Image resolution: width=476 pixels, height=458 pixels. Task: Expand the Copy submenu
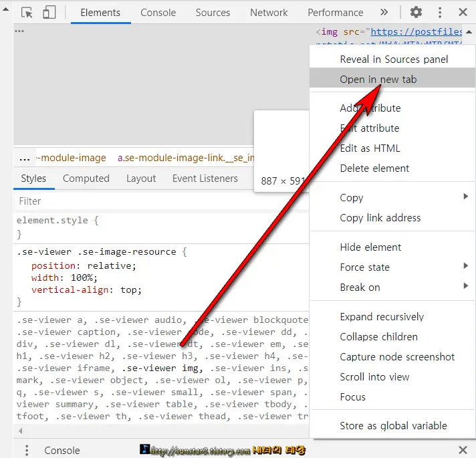(x=392, y=198)
